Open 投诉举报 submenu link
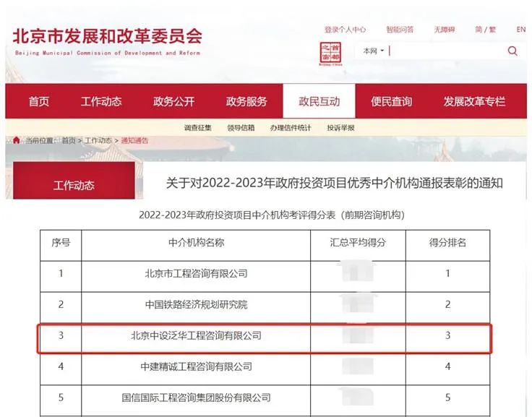532x417 pixels. [x=340, y=128]
